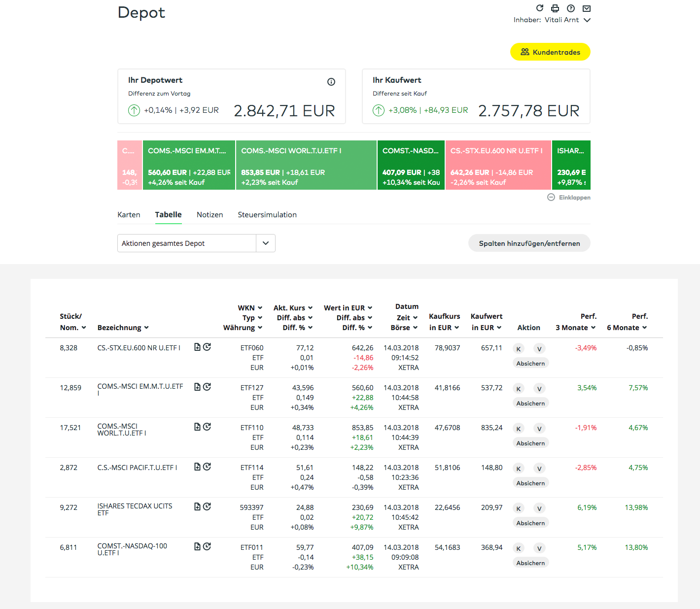Click Absichern for COMS.-MSCI EM.M.T.U.ETF row

coord(531,403)
